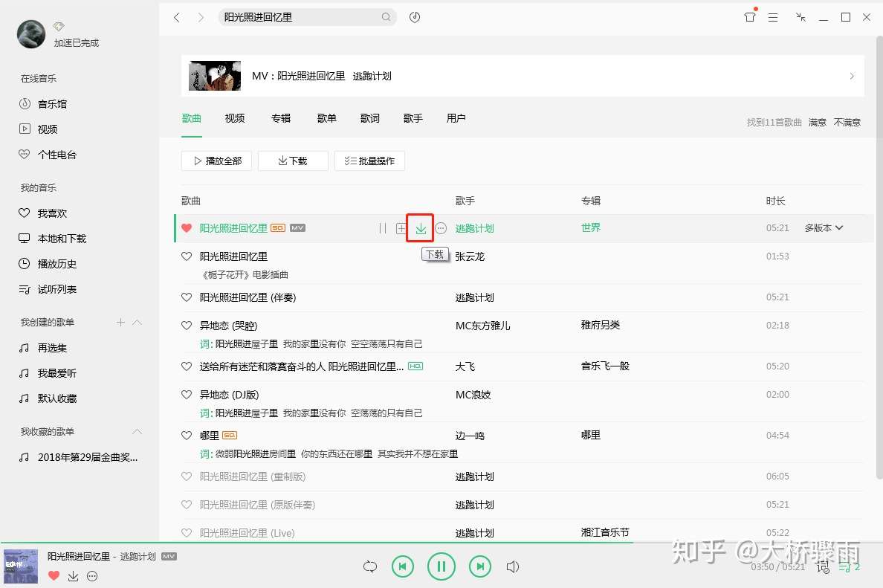Switch to the 歌手 tab
This screenshot has height=588, width=883.
coord(413,118)
